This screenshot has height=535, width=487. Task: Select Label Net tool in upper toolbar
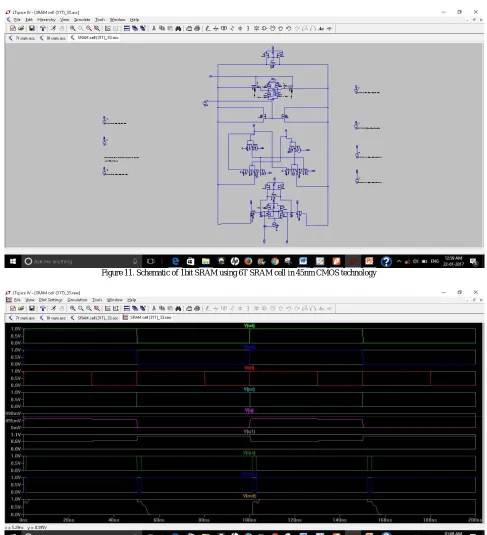pyautogui.click(x=224, y=28)
